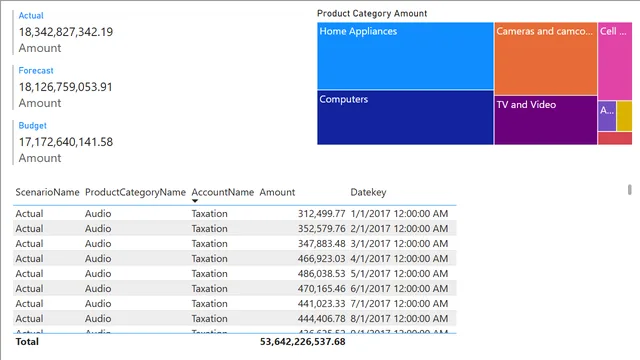The height and width of the screenshot is (360, 640).
Task: Select the Forecast card title
Action: tap(36, 71)
